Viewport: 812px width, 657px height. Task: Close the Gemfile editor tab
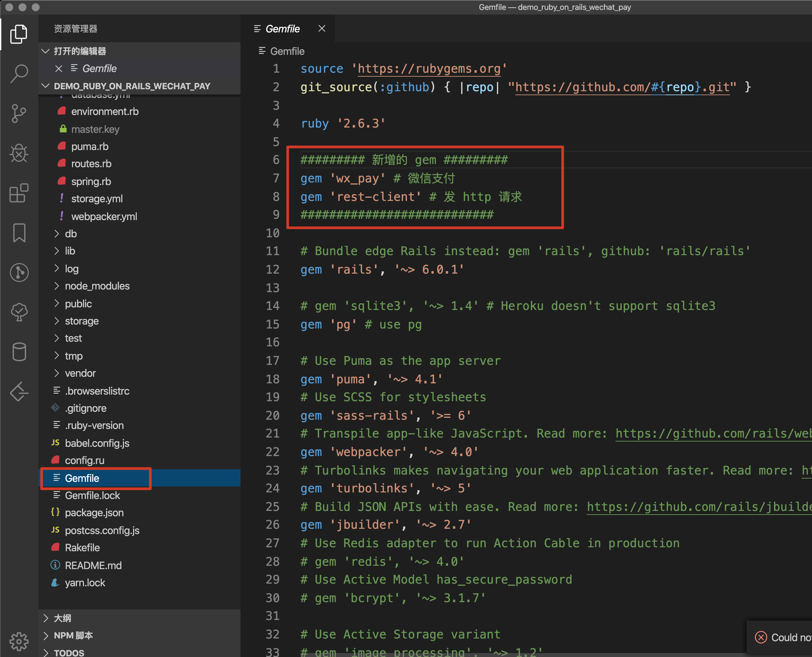(322, 29)
